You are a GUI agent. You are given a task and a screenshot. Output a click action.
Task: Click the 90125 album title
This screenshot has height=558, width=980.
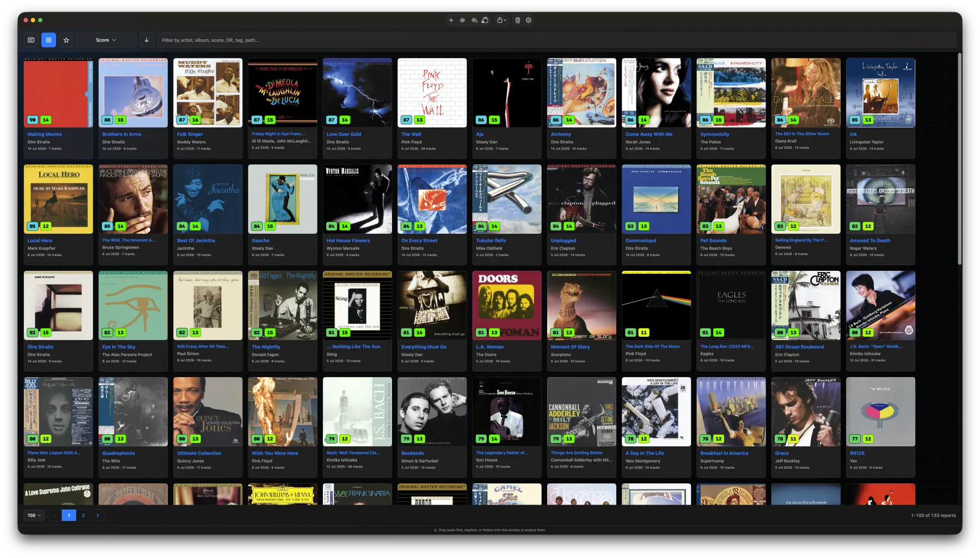pos(857,453)
